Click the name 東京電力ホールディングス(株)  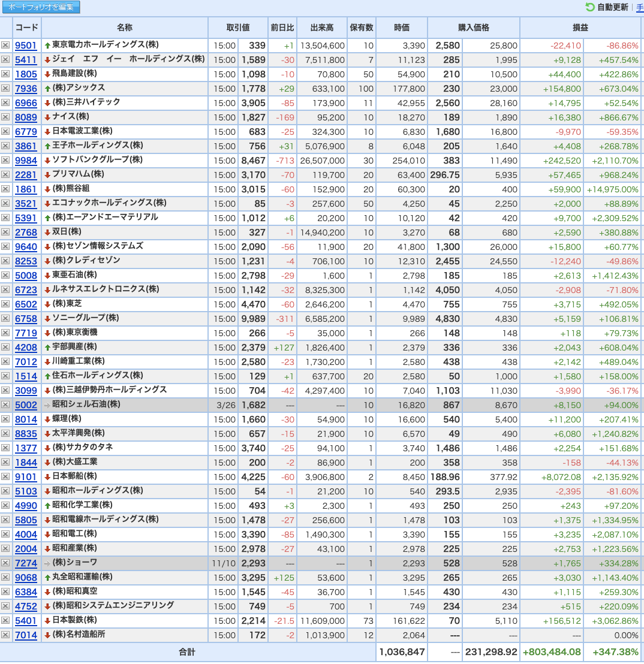click(106, 44)
